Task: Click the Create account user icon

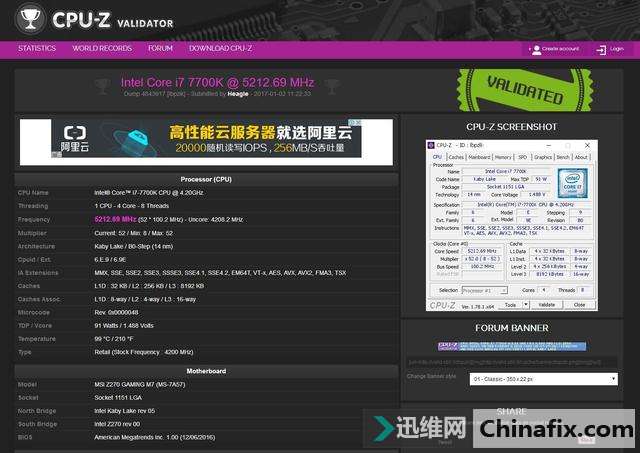Action: [x=536, y=50]
